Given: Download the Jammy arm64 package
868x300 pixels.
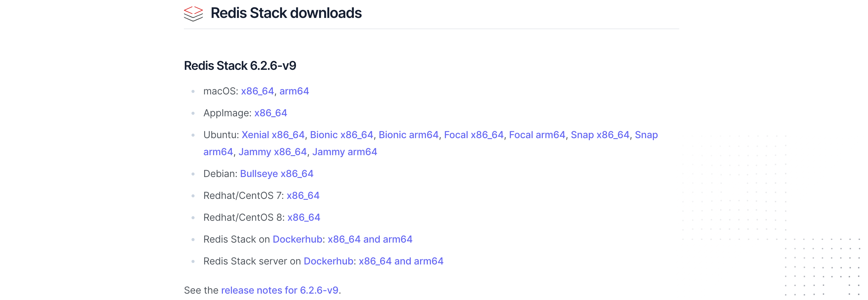Looking at the screenshot, I should tap(345, 152).
